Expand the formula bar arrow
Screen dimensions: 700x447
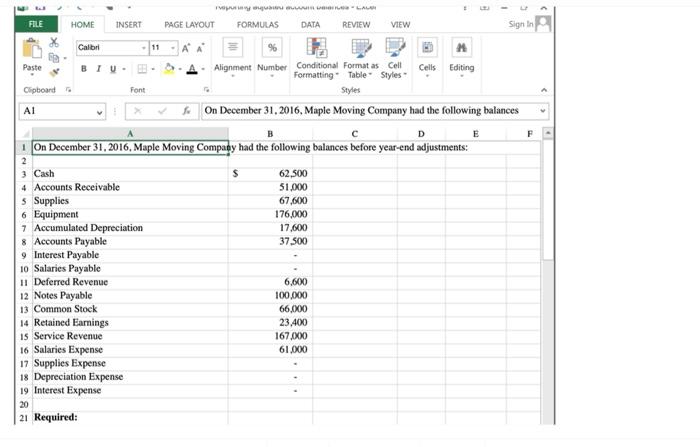click(543, 111)
